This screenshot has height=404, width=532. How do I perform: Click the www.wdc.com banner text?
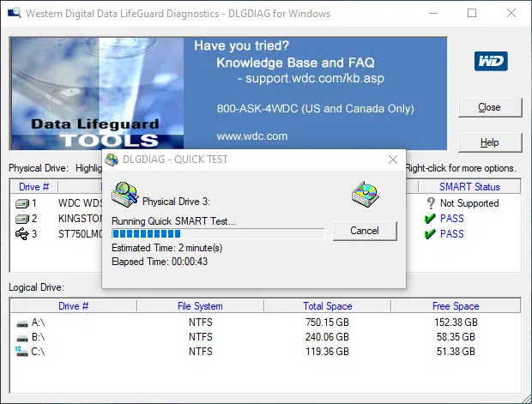click(x=252, y=136)
